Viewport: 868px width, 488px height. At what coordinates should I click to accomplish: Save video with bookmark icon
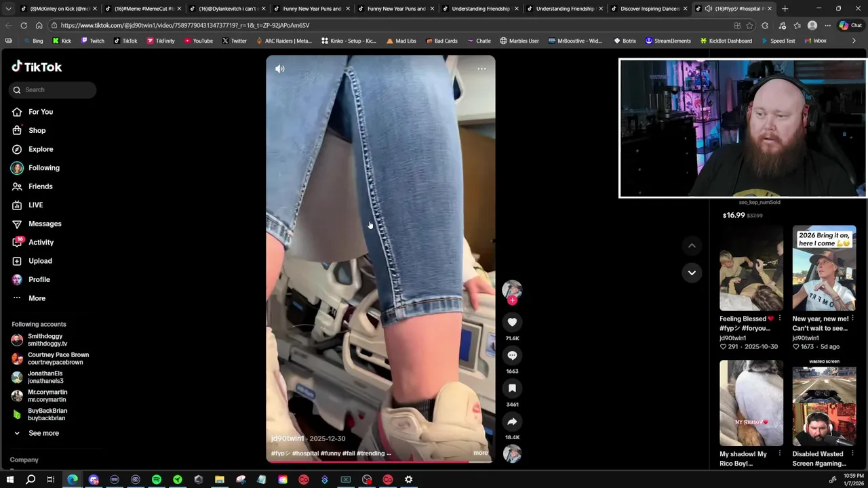tap(512, 388)
